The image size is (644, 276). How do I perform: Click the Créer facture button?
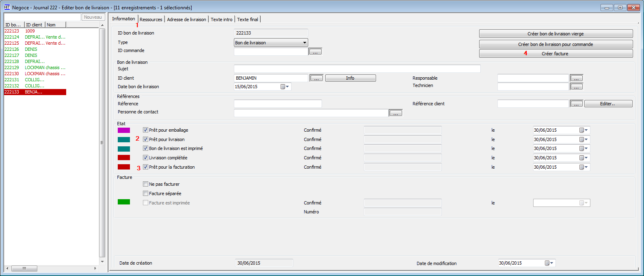pos(555,54)
